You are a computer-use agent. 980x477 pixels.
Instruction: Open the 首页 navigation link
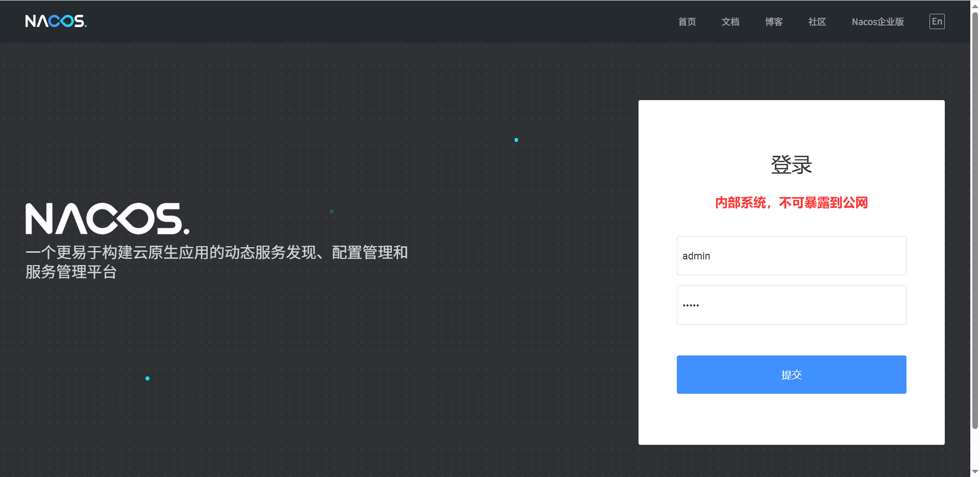pos(687,21)
